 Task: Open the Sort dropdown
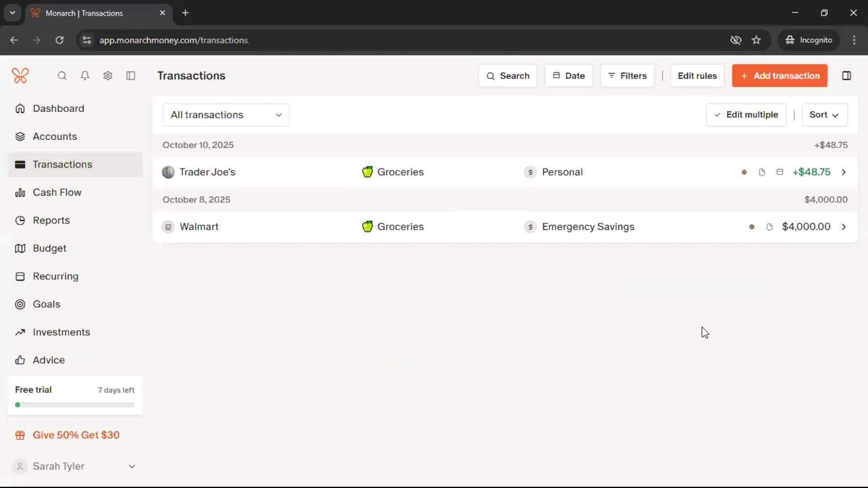[824, 115]
